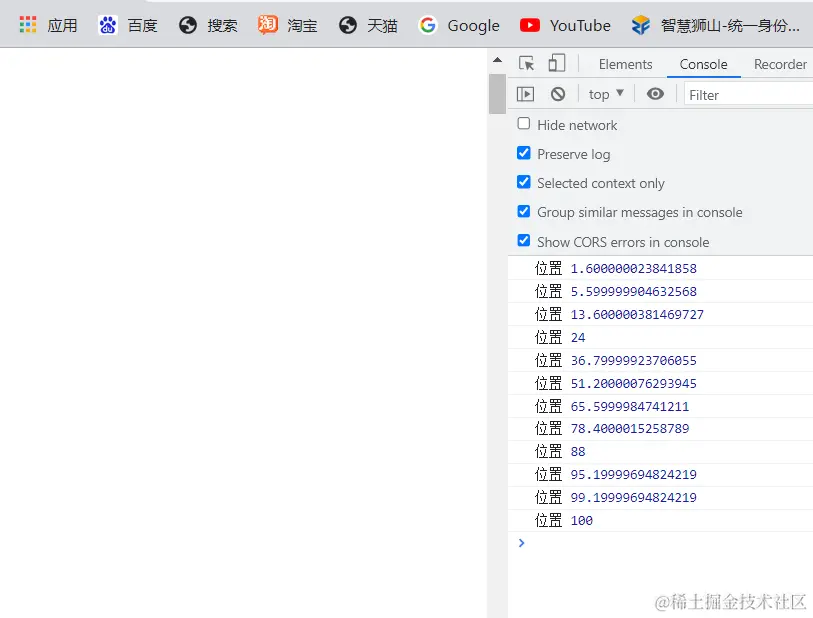Open the Baidu paw bookmark icon
Screen dimensions: 813x618
(x=107, y=25)
